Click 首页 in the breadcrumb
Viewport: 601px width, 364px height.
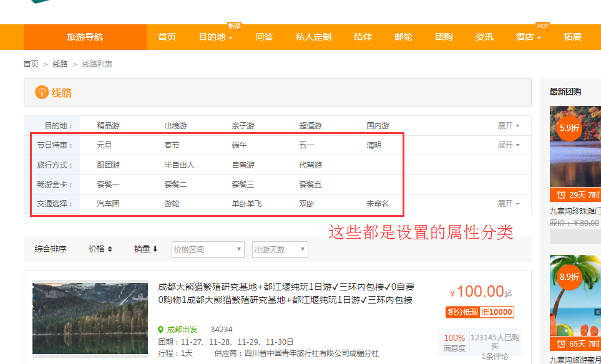[x=31, y=64]
